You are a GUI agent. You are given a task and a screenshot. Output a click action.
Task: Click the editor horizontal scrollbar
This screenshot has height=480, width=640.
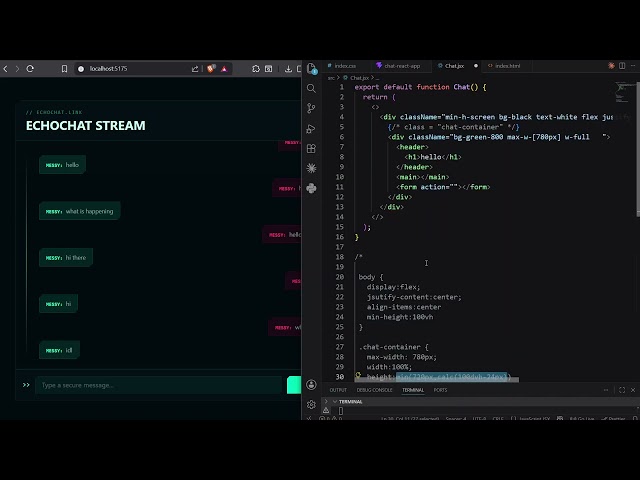[437, 380]
